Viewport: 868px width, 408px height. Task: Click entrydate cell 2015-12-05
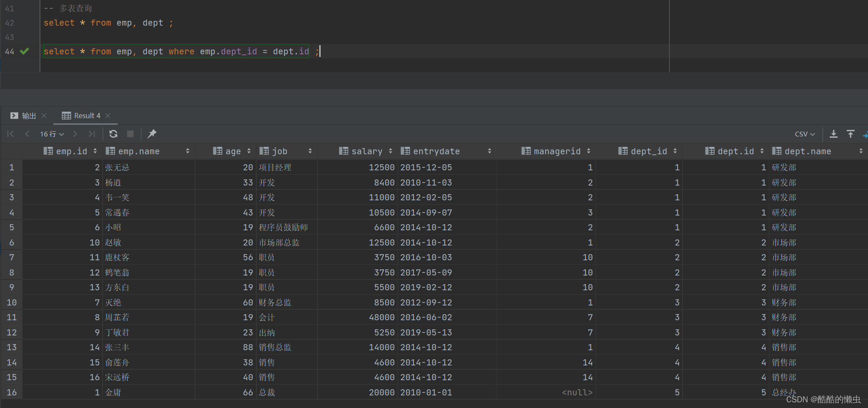tap(447, 167)
